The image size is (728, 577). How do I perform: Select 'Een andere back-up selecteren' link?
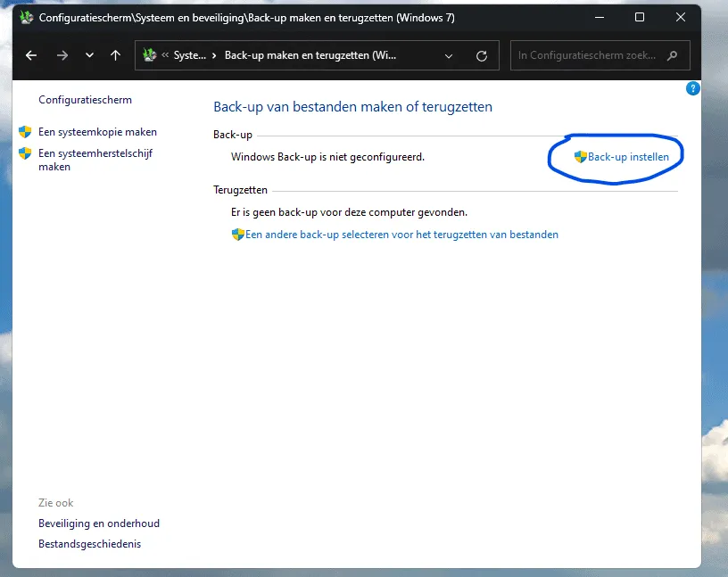[x=401, y=235]
